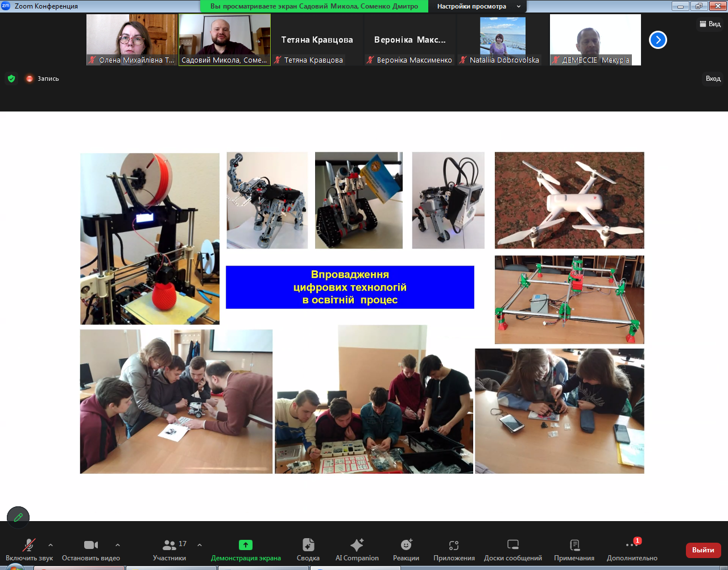Open the Participants panel icon
The width and height of the screenshot is (728, 570).
[169, 545]
